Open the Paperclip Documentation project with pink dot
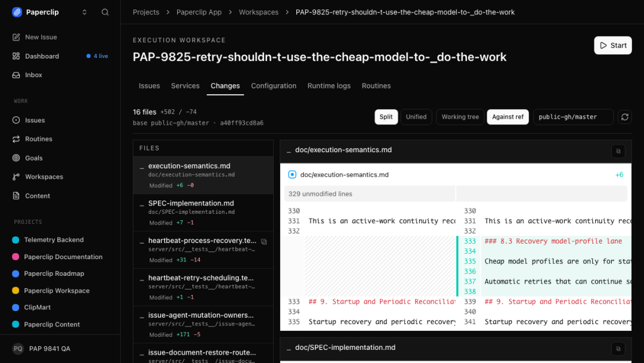644x363 pixels. [x=63, y=257]
